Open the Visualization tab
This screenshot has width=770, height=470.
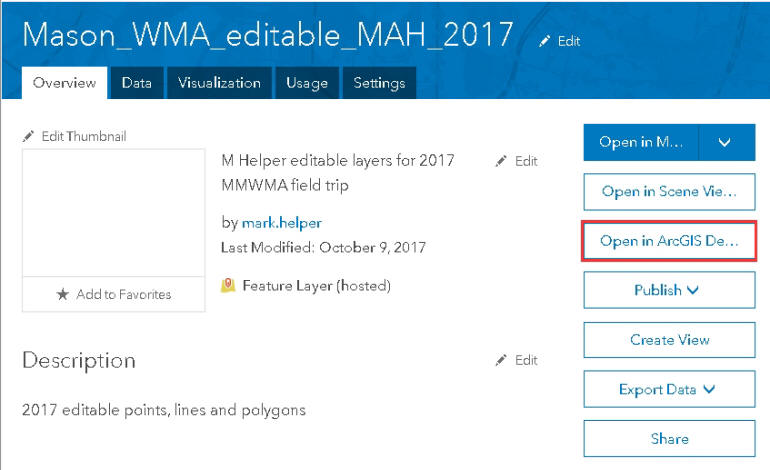(219, 83)
